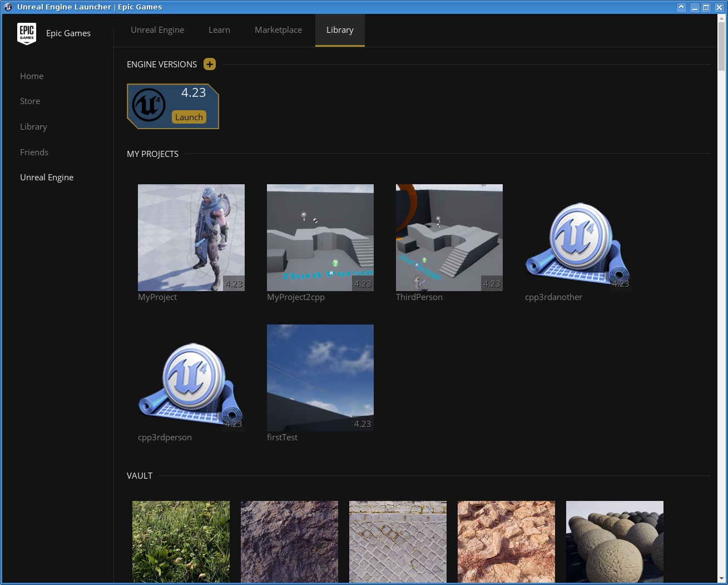Image resolution: width=728 pixels, height=585 pixels.
Task: Select the stone spheres vault thumbnail
Action: (615, 542)
